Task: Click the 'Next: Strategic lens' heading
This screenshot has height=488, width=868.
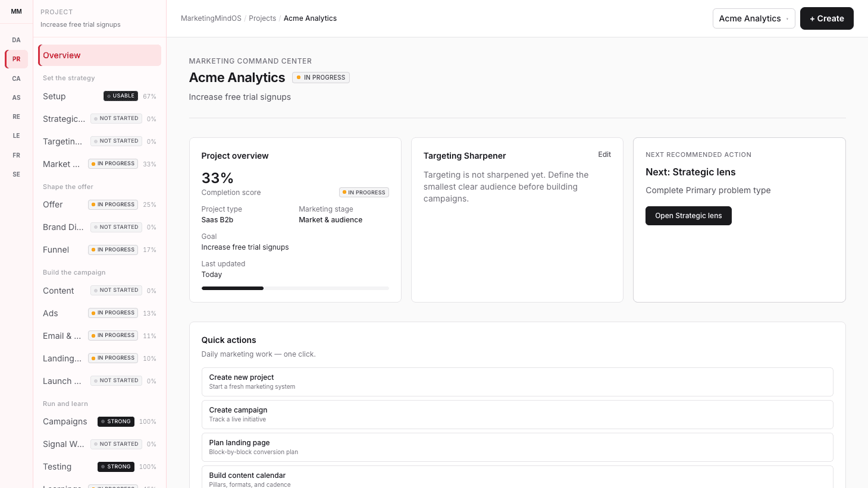Action: pos(690,172)
